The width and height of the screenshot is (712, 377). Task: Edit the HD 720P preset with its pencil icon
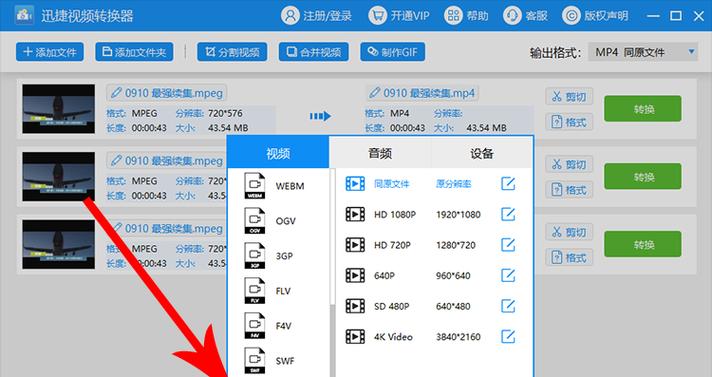[508, 245]
